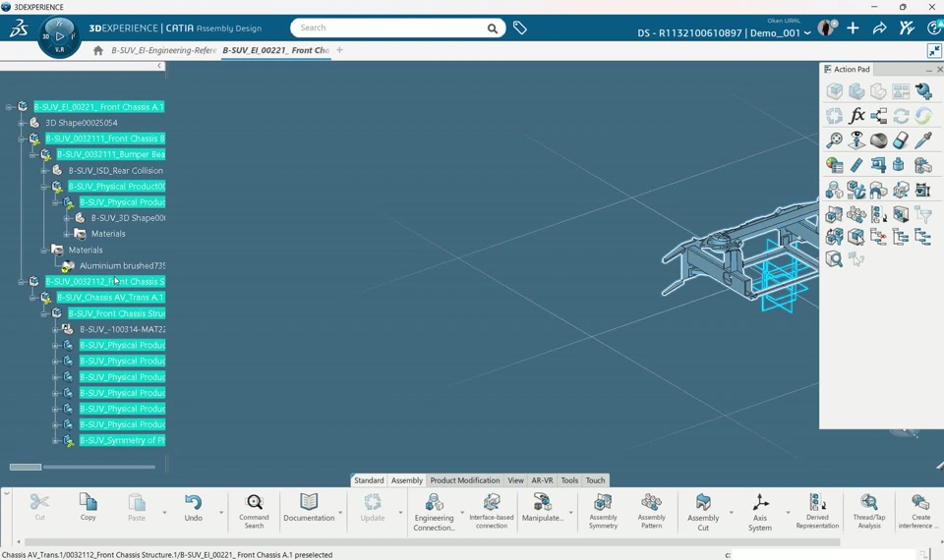Click Assembly Symmetry tool
This screenshot has height=560, width=944.
pos(603,511)
